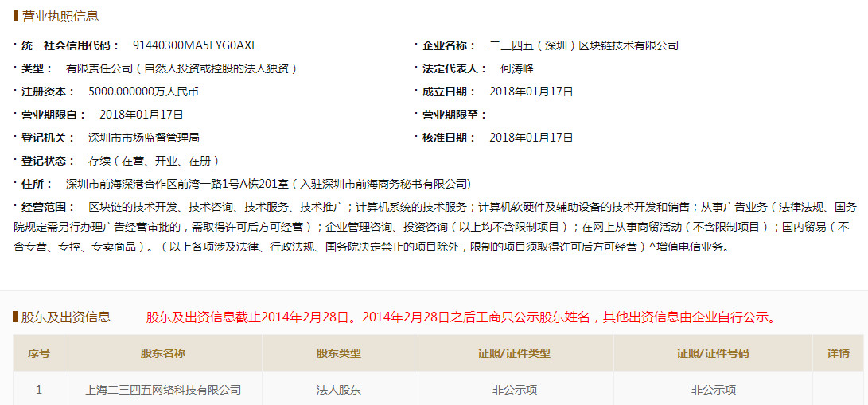868x405 pixels.
Task: Click the 营业期限自 date value
Action: tap(141, 115)
